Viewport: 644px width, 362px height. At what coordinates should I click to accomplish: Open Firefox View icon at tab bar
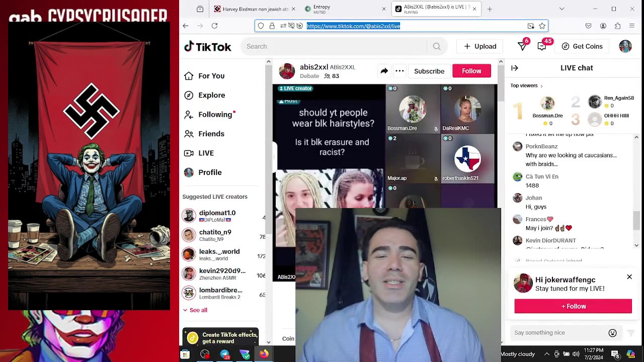pos(200,9)
